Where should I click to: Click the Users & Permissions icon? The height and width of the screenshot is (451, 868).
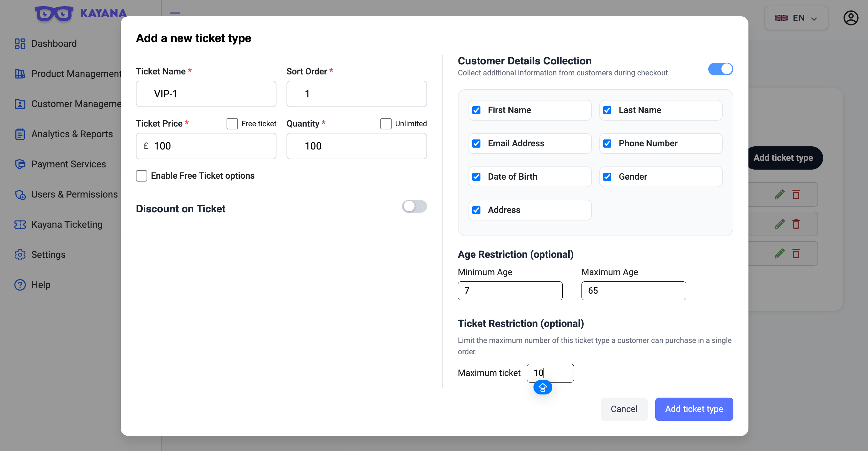click(x=20, y=194)
